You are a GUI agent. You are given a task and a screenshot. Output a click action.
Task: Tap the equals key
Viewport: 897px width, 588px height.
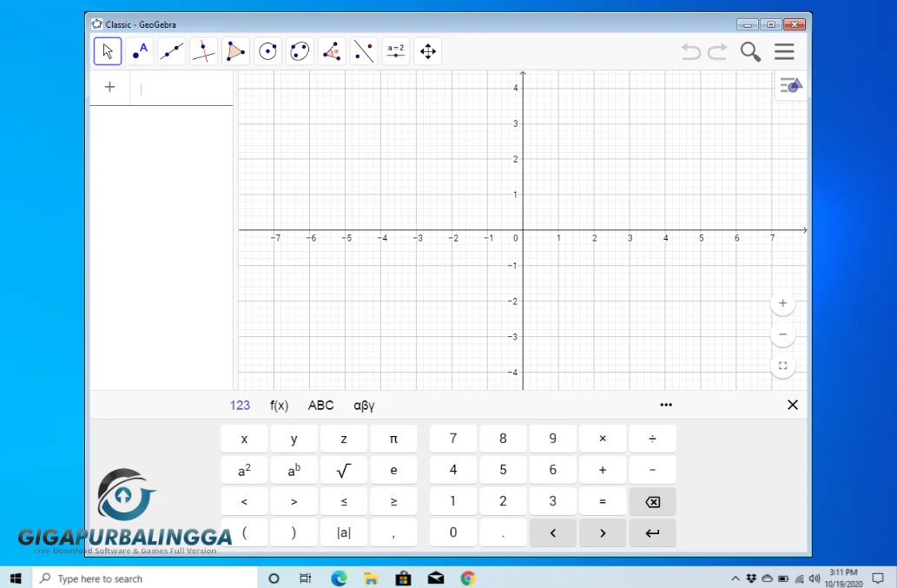(x=603, y=502)
